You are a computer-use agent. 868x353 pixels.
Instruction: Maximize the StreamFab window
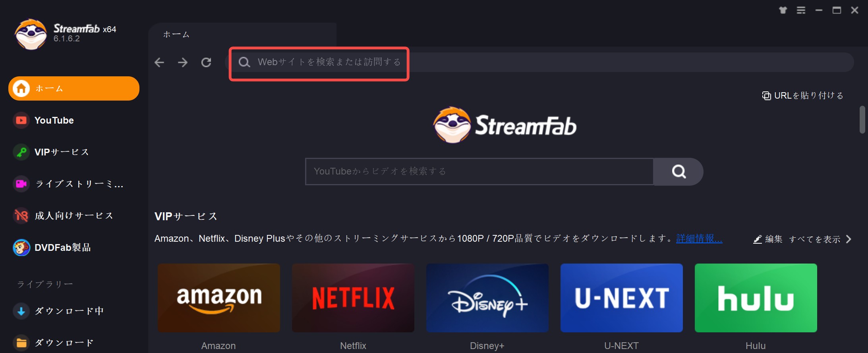coord(837,10)
